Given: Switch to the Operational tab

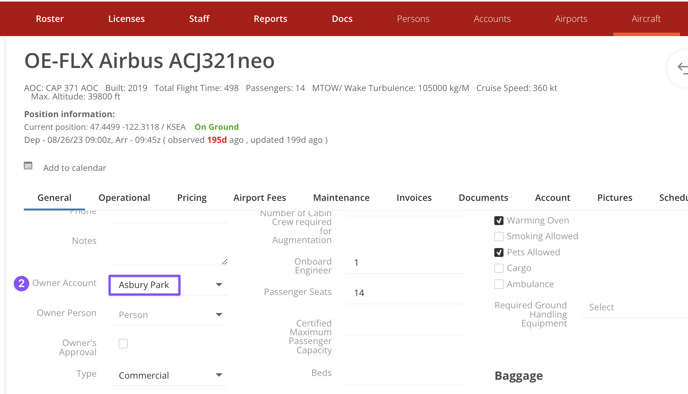Looking at the screenshot, I should [124, 198].
